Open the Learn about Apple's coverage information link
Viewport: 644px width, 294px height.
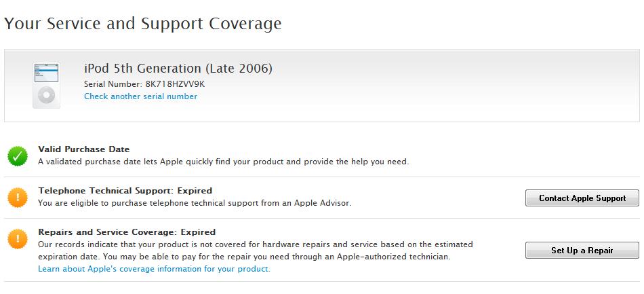pyautogui.click(x=154, y=269)
